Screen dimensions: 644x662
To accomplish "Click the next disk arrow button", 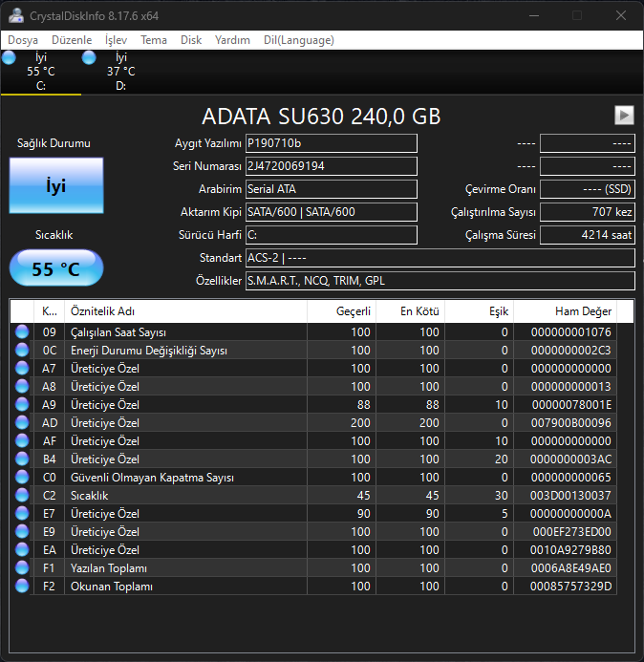I will (x=624, y=115).
